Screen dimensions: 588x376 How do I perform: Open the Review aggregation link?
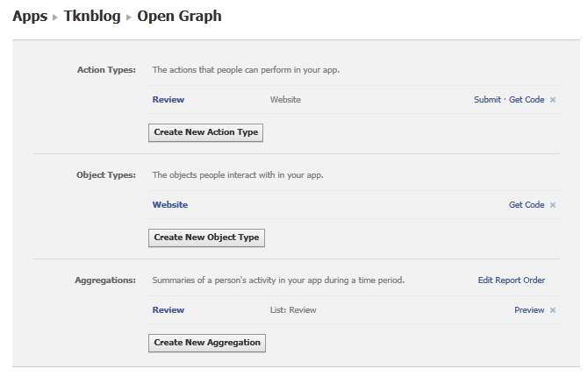[x=169, y=310]
